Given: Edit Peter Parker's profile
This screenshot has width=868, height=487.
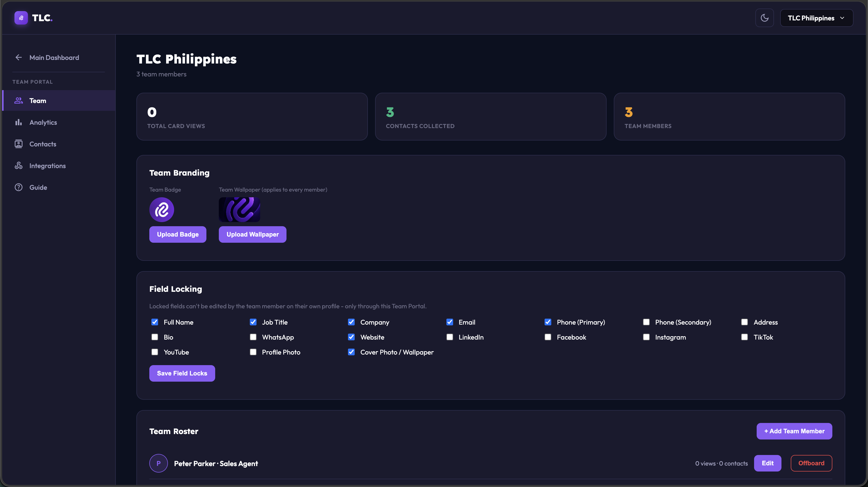Looking at the screenshot, I should pos(768,463).
